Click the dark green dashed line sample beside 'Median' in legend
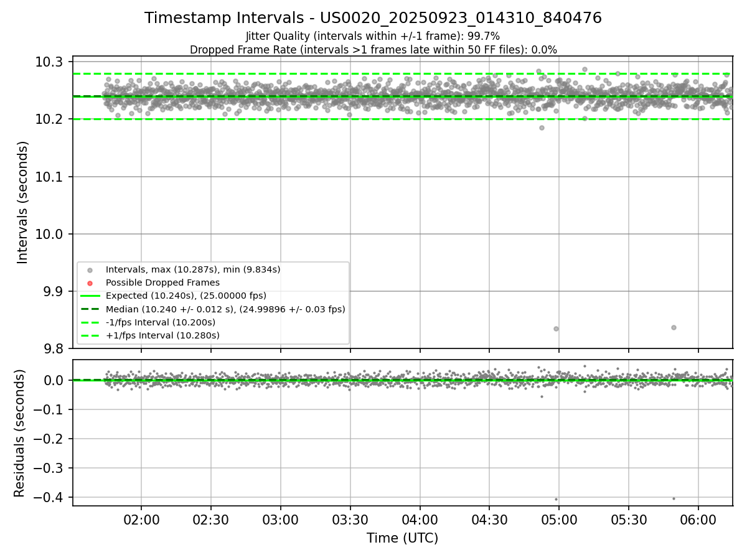 click(90, 309)
